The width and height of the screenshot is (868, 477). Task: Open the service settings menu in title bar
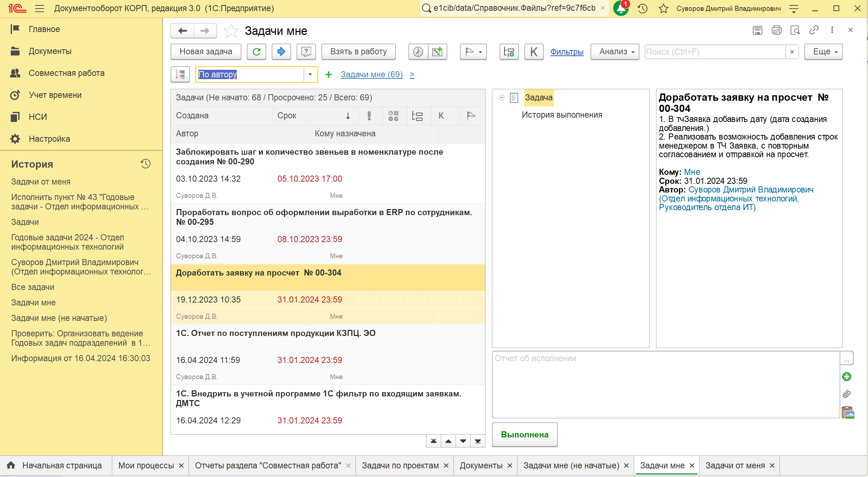(794, 9)
